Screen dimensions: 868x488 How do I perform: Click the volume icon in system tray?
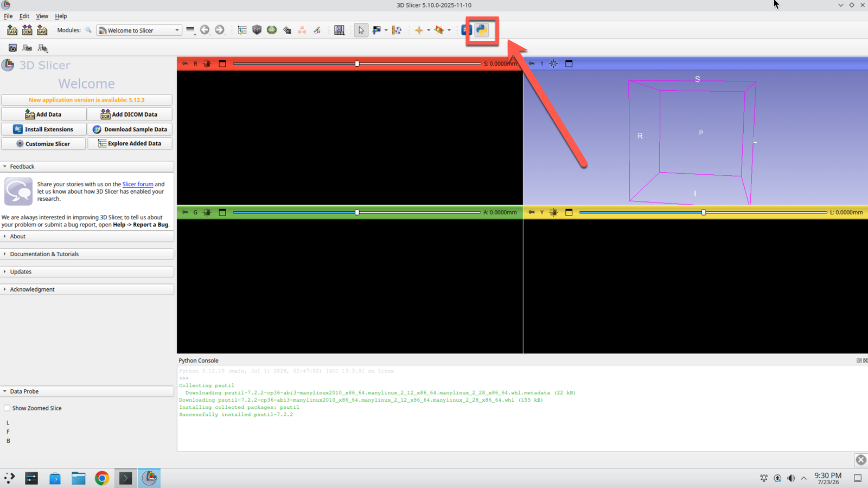tap(791, 478)
